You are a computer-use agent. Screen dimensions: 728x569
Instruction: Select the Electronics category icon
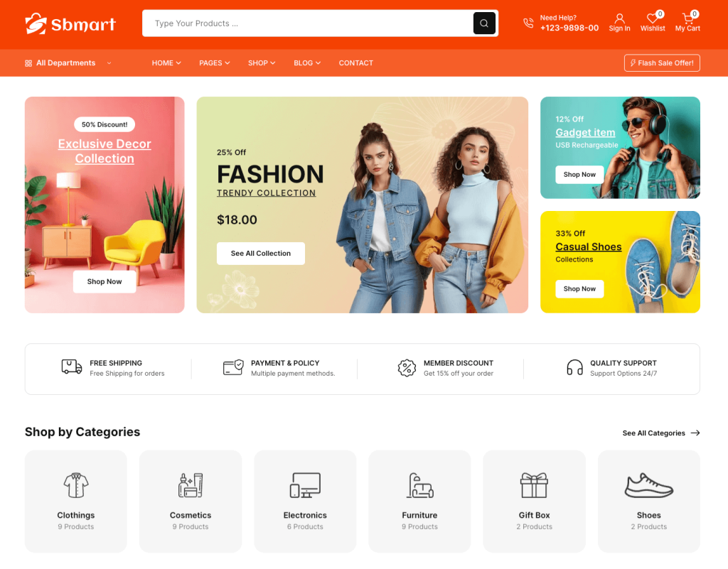(305, 485)
